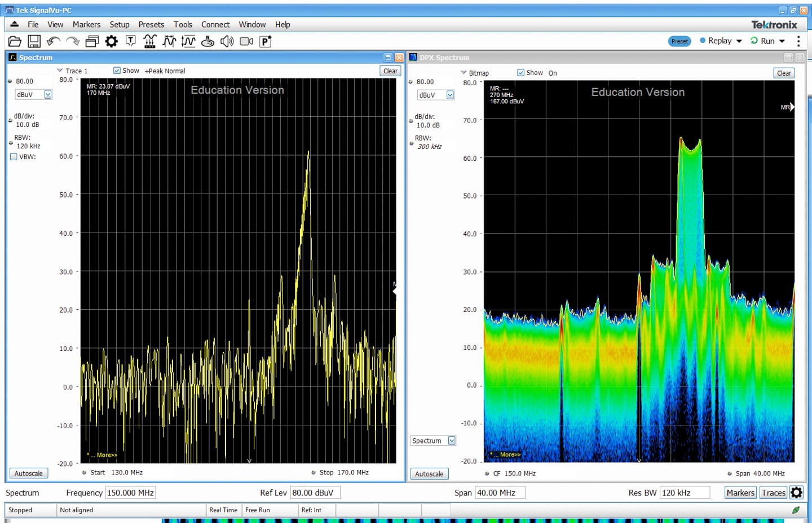Click the Frequency 150.000 MHz field
The height and width of the screenshot is (523, 812).
[131, 493]
